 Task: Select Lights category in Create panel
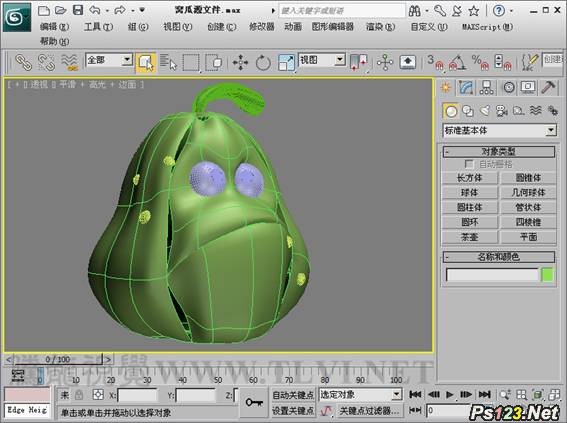(x=485, y=111)
